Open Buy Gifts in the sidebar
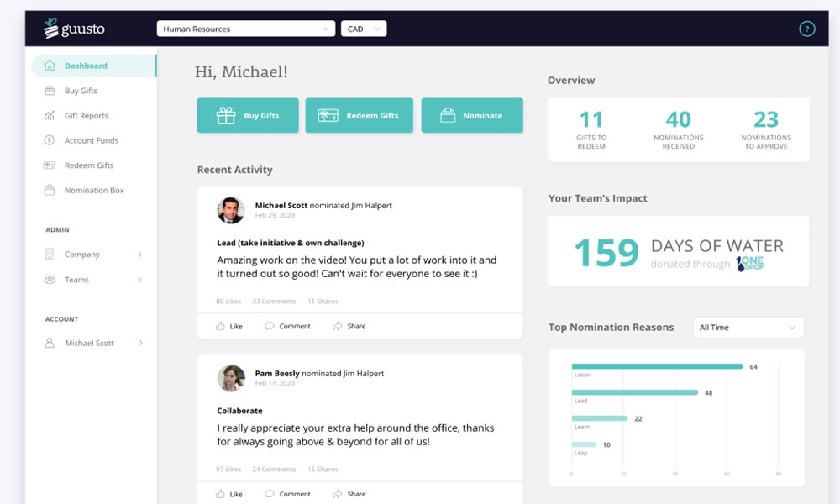The width and height of the screenshot is (840, 504). [81, 91]
